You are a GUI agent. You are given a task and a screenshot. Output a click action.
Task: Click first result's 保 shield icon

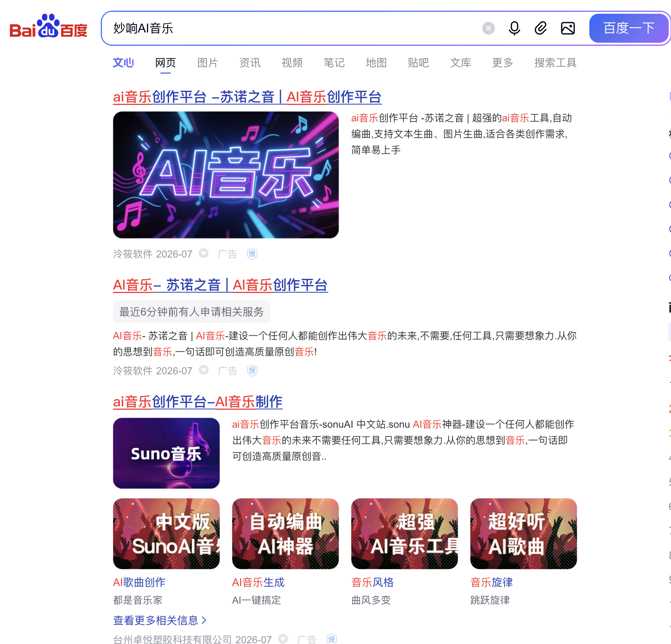(x=252, y=254)
